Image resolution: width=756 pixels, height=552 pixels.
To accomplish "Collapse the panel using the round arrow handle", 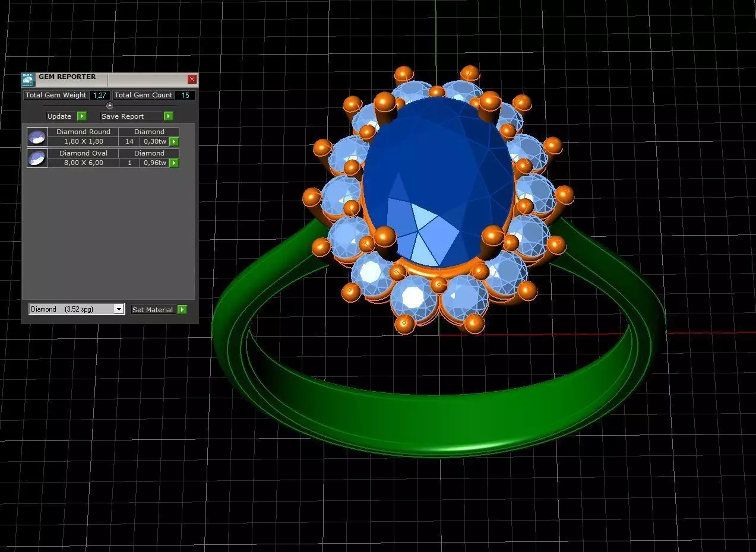I will [x=109, y=106].
